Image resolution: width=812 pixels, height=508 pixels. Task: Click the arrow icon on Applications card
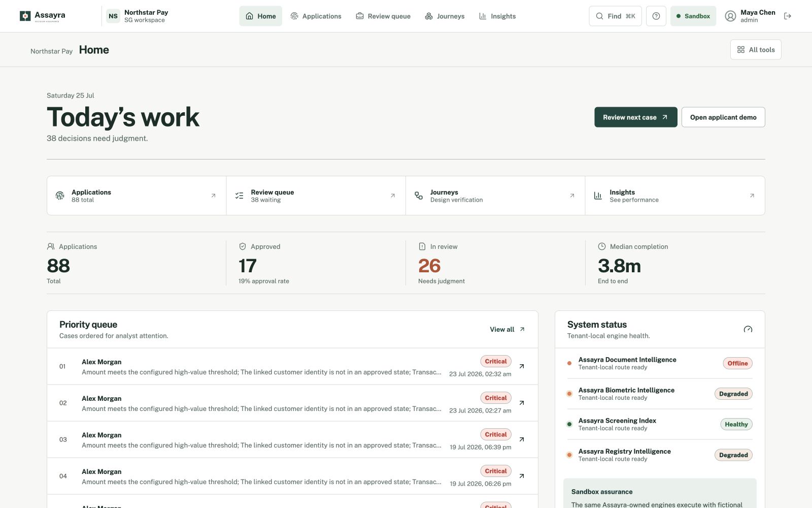tap(213, 196)
